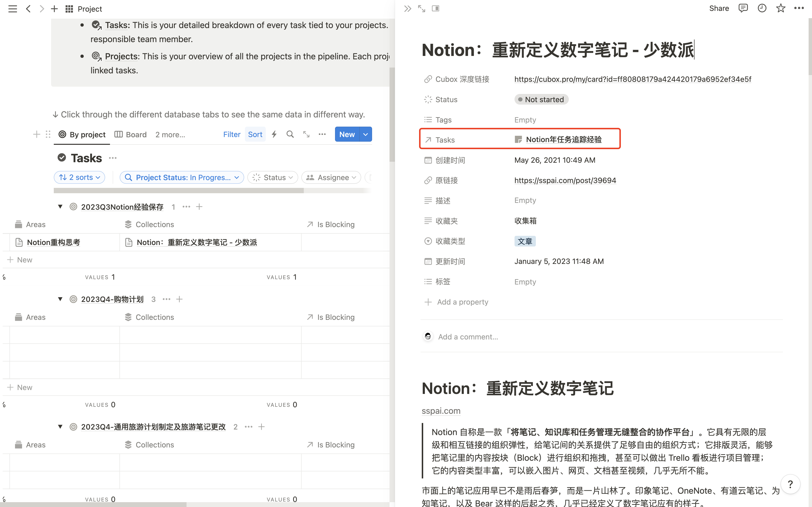Collapse the 2023Q3Notion经验保存 group

[x=60, y=207]
